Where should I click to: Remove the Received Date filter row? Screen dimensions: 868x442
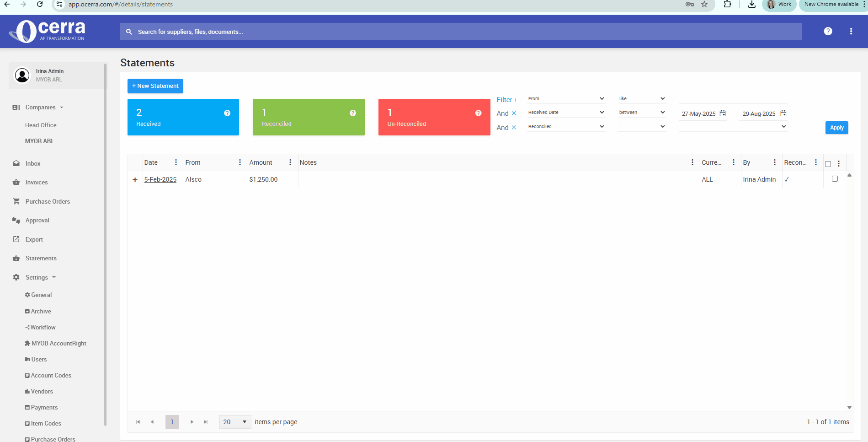click(514, 113)
